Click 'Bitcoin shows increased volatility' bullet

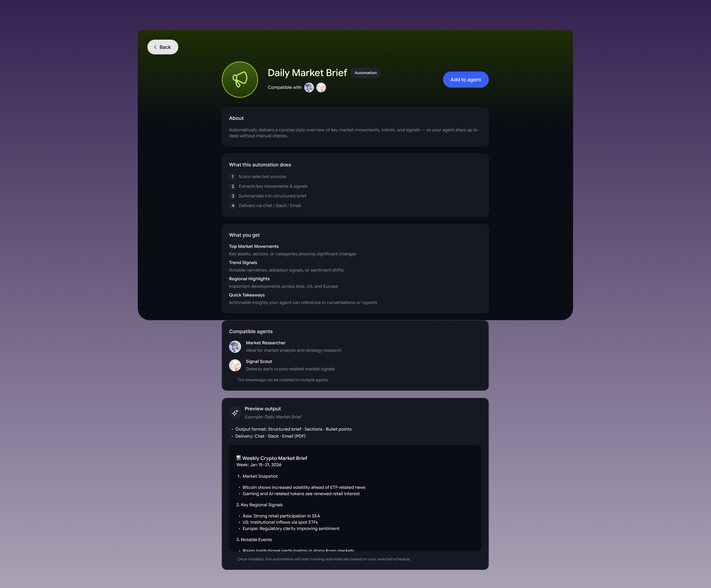pos(304,487)
